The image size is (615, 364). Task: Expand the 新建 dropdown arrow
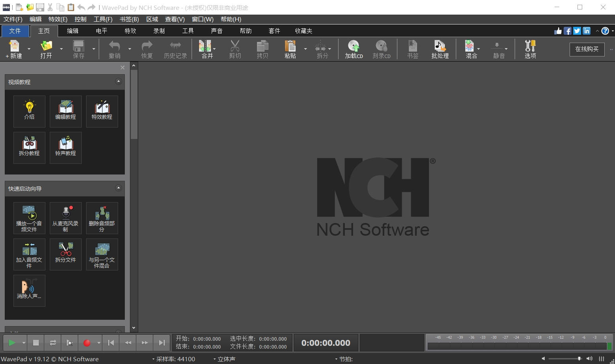[29, 49]
